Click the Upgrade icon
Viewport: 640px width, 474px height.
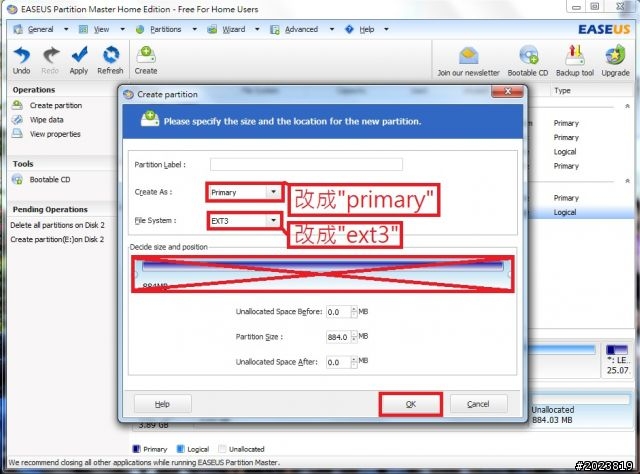pos(615,62)
